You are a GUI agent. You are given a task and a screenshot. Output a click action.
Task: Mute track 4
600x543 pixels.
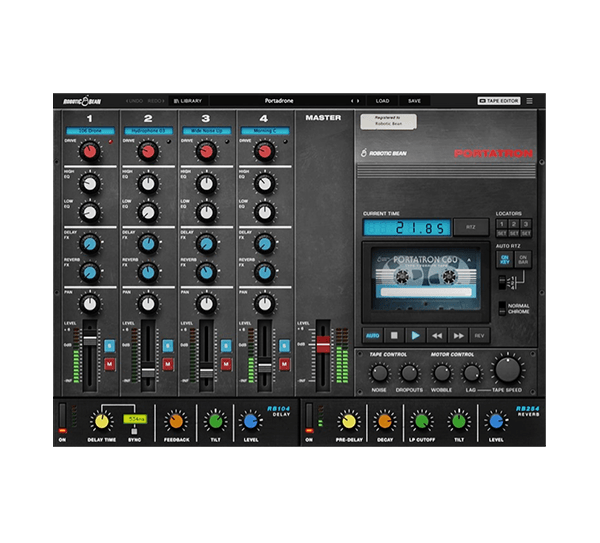pyautogui.click(x=284, y=364)
